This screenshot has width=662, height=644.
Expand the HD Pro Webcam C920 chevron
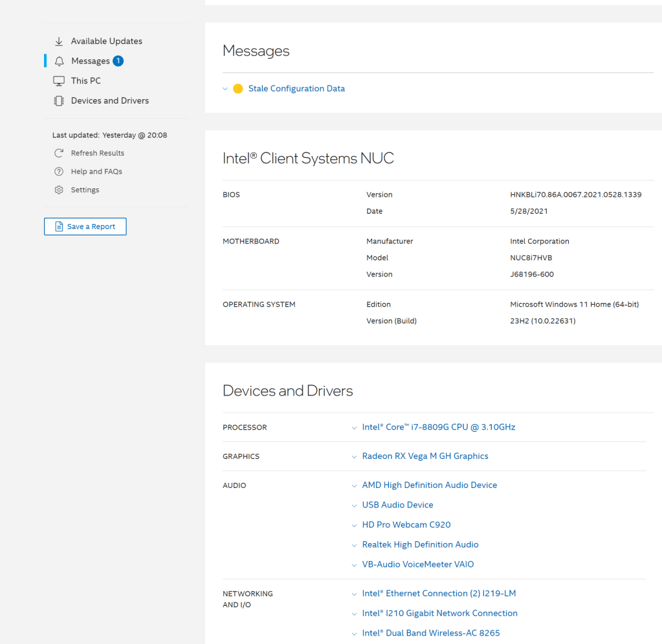(354, 526)
